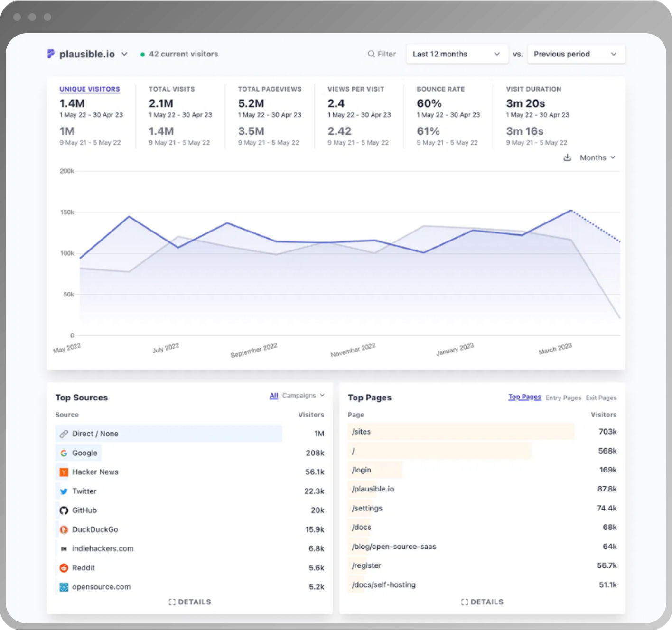The image size is (672, 630).
Task: Switch to the Entry Pages tab
Action: (563, 398)
